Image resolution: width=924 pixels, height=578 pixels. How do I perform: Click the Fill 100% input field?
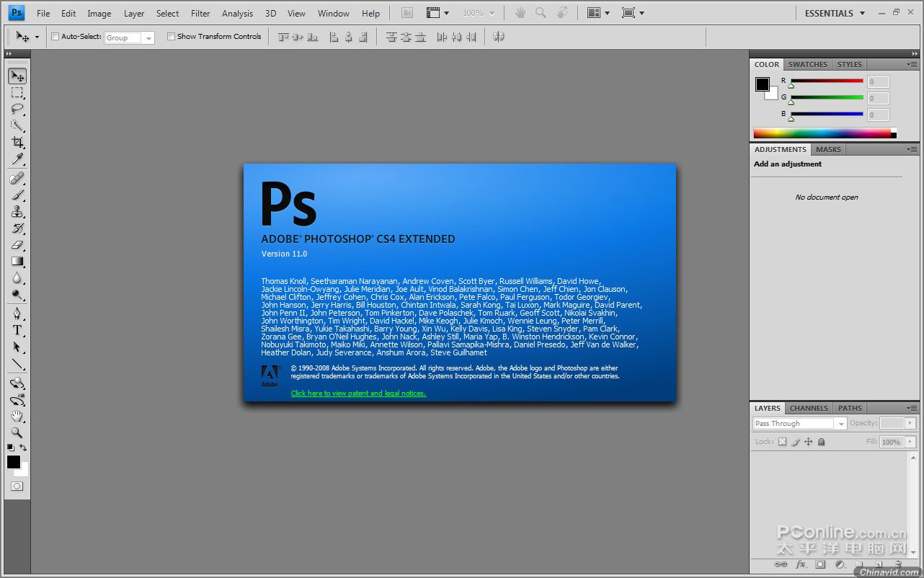click(892, 442)
